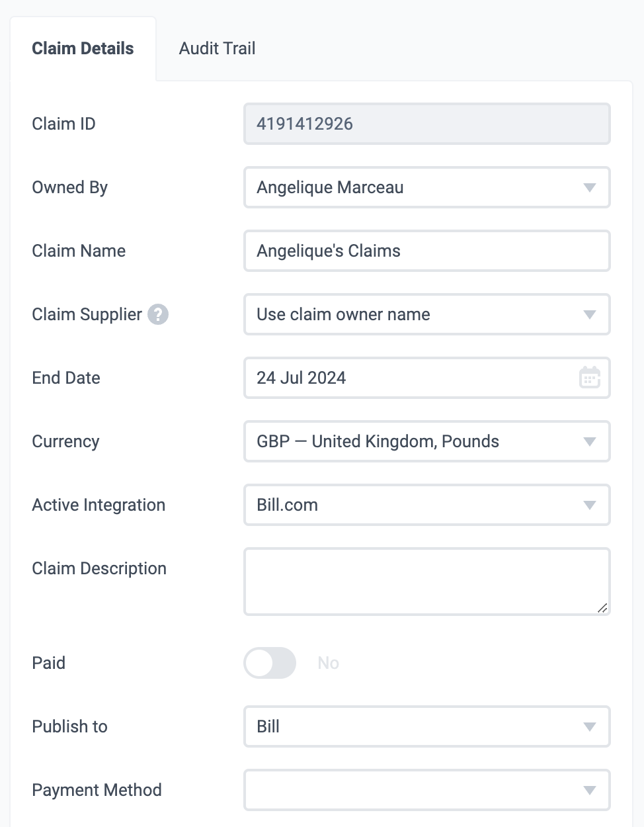Viewport: 644px width, 827px height.
Task: Select the Angelique Marceau owner dropdown
Action: click(x=427, y=187)
